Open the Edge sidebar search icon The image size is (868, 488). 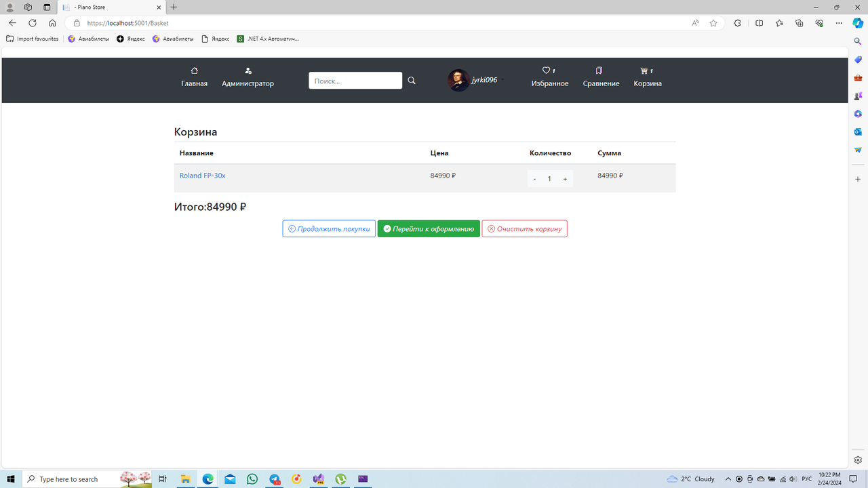point(858,42)
